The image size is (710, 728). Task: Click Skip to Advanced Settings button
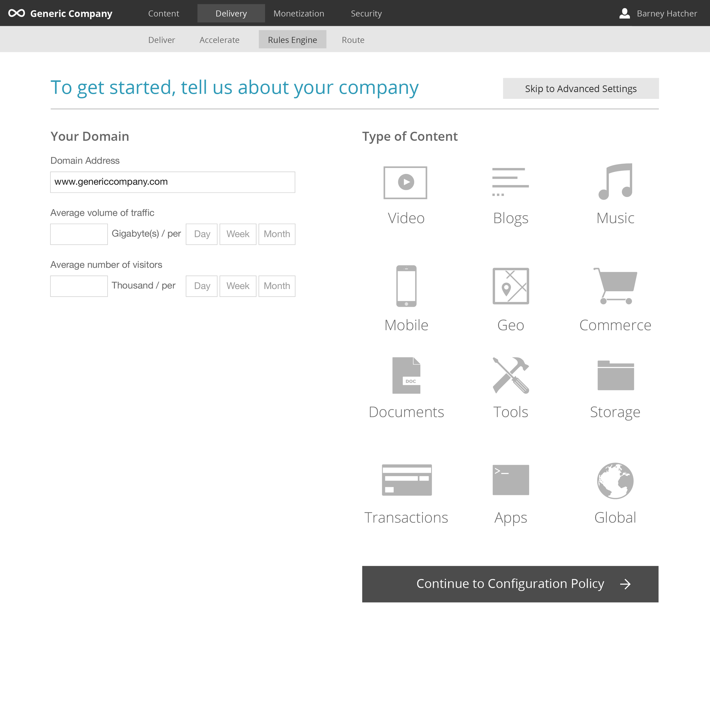[580, 88]
